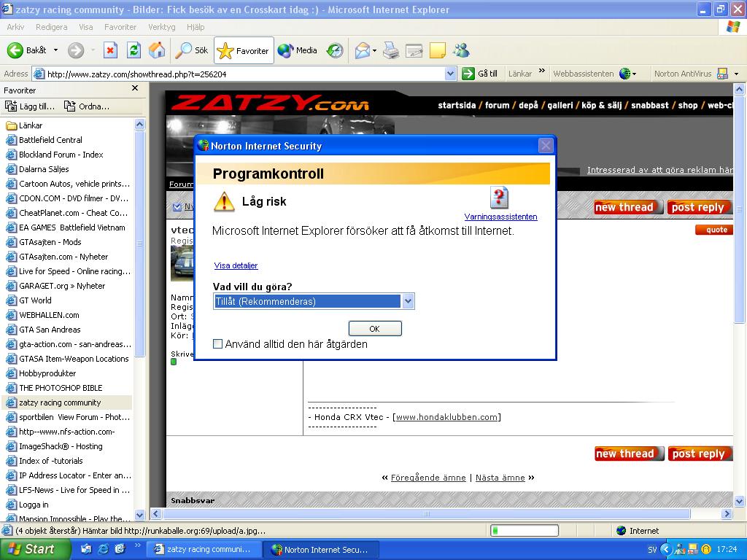Expand the Tillåt (Rekommenderas) dropdown
The width and height of the screenshot is (747, 560).
coord(408,301)
